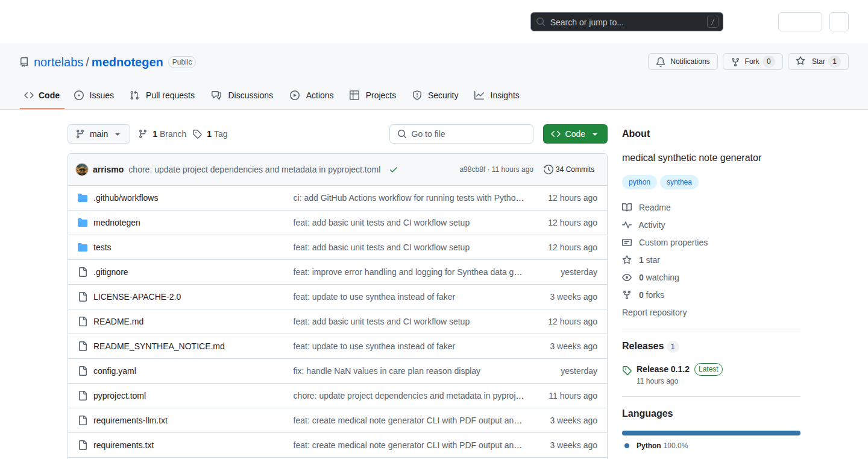Click the Notifications bell icon
The height and width of the screenshot is (459, 868).
click(661, 62)
